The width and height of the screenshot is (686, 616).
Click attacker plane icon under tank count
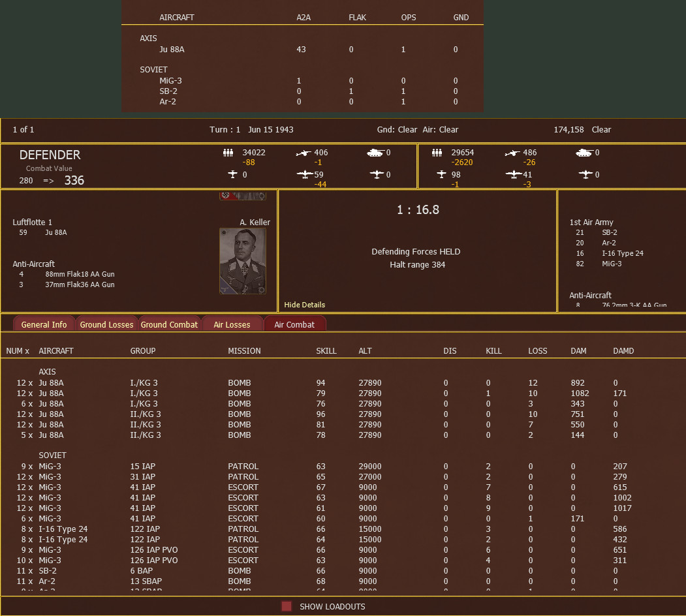[x=586, y=175]
